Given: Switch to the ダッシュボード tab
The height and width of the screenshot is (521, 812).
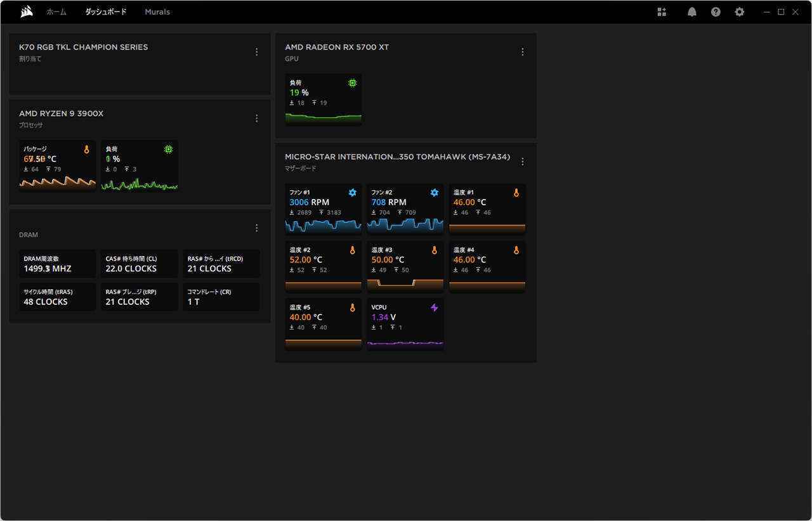Looking at the screenshot, I should [106, 12].
